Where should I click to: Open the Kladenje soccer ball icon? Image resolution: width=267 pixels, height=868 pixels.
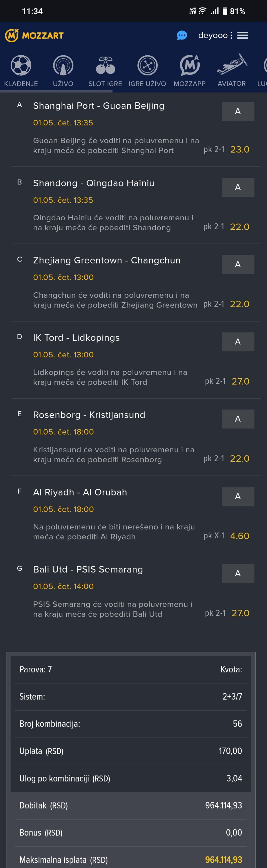tap(21, 65)
